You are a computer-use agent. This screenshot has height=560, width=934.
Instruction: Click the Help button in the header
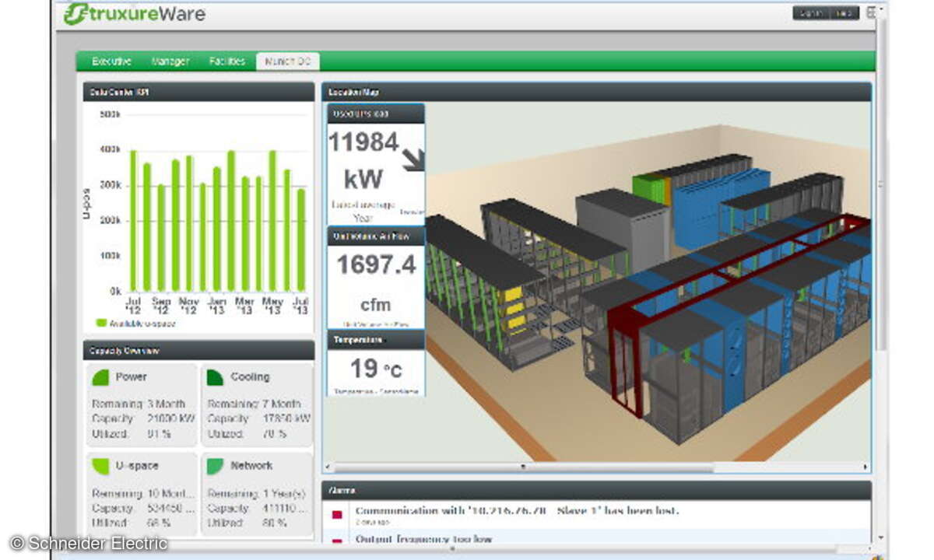point(844,13)
